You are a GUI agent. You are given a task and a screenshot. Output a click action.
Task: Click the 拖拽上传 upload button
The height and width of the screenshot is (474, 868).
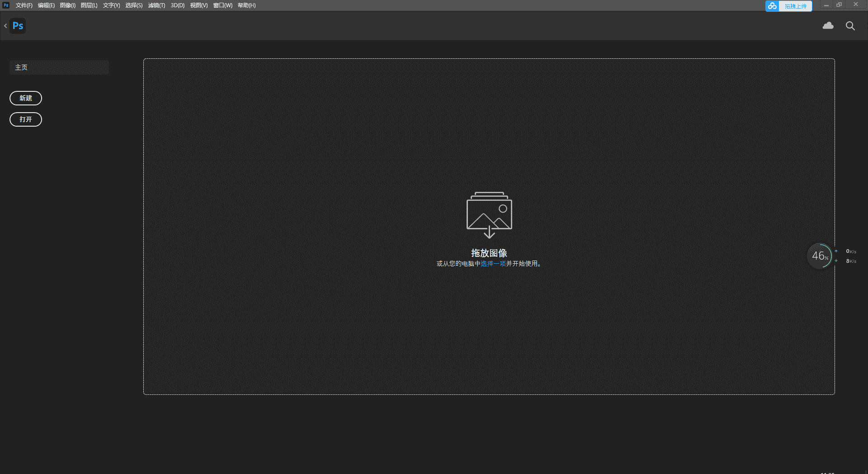tap(795, 6)
